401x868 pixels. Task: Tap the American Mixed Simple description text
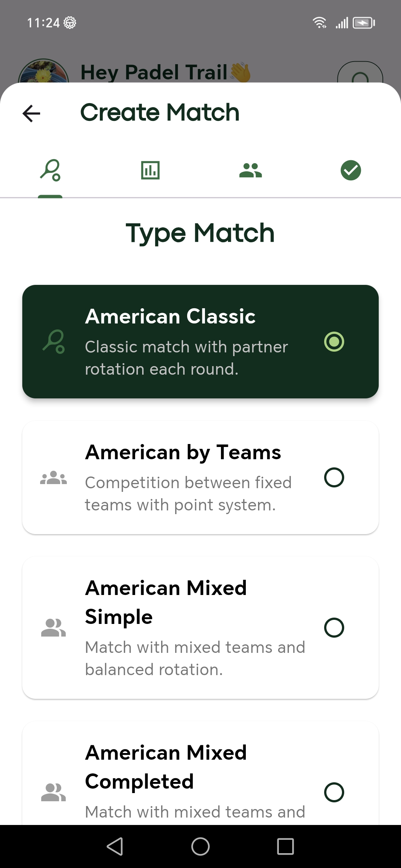click(195, 658)
